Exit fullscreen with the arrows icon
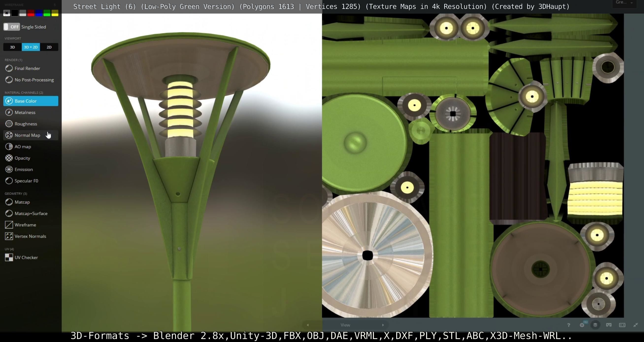Image resolution: width=644 pixels, height=342 pixels. click(636, 325)
